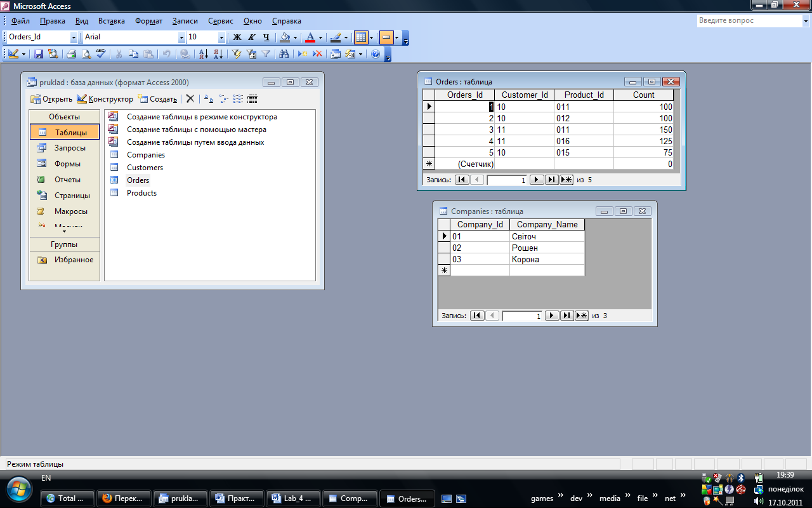Expand the Gridlines dropdown arrow
The image size is (812, 508).
pos(372,37)
